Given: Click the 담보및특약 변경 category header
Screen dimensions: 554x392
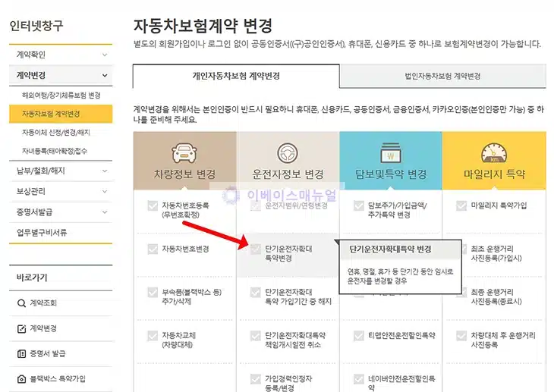Looking at the screenshot, I should (x=391, y=161).
